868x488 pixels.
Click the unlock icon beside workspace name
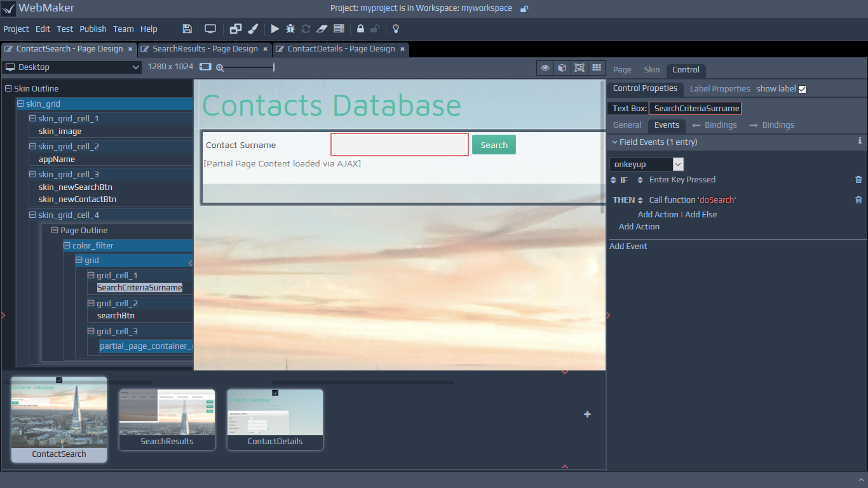coord(524,9)
